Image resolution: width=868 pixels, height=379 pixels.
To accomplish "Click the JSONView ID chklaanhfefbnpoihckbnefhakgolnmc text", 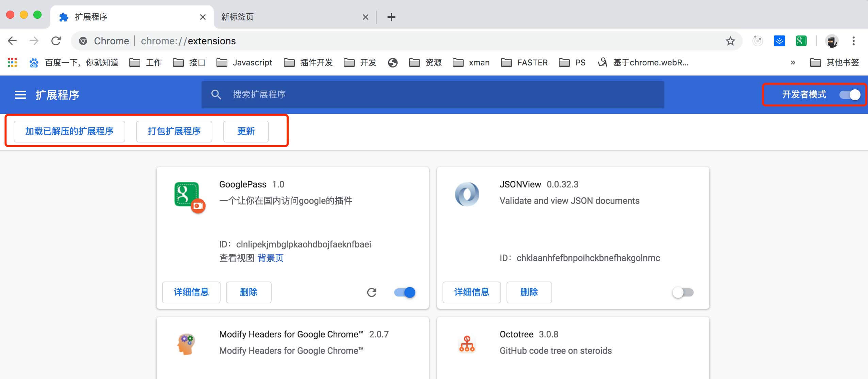I will point(588,258).
